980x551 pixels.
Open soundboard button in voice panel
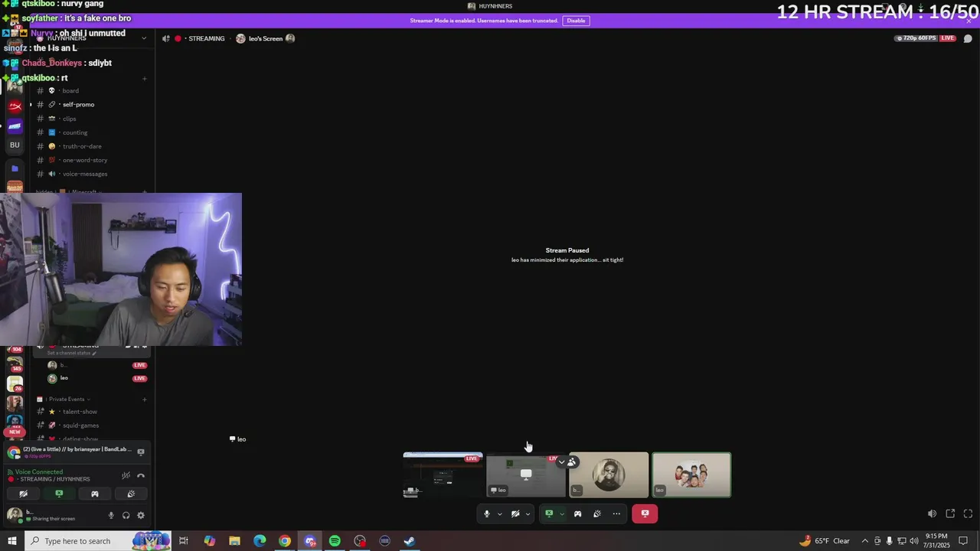pos(131,494)
